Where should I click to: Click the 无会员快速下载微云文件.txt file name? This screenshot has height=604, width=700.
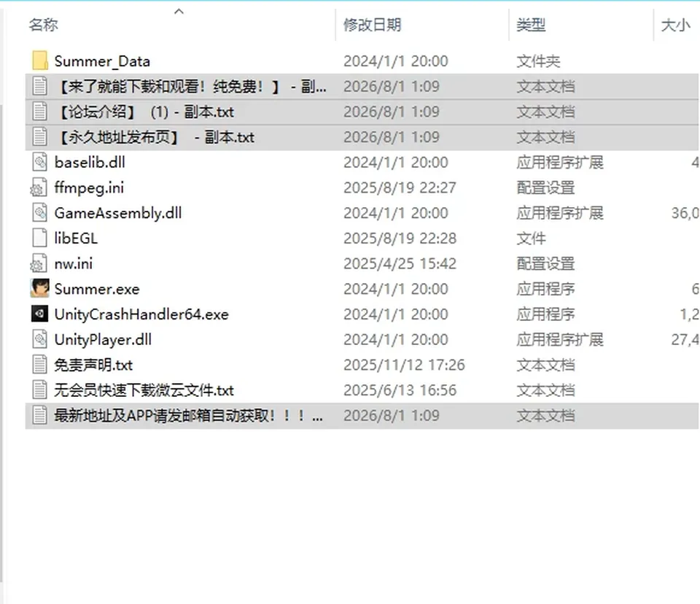point(144,390)
